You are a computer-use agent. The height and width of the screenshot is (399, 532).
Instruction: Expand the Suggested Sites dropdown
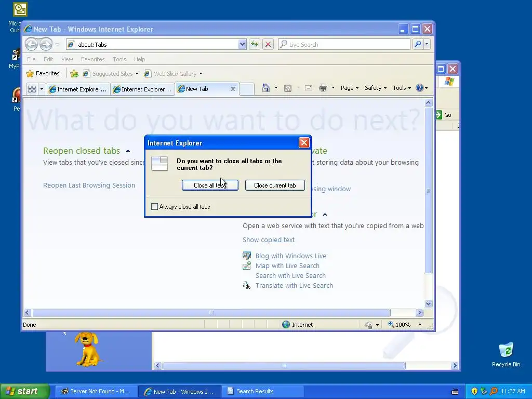tap(137, 74)
